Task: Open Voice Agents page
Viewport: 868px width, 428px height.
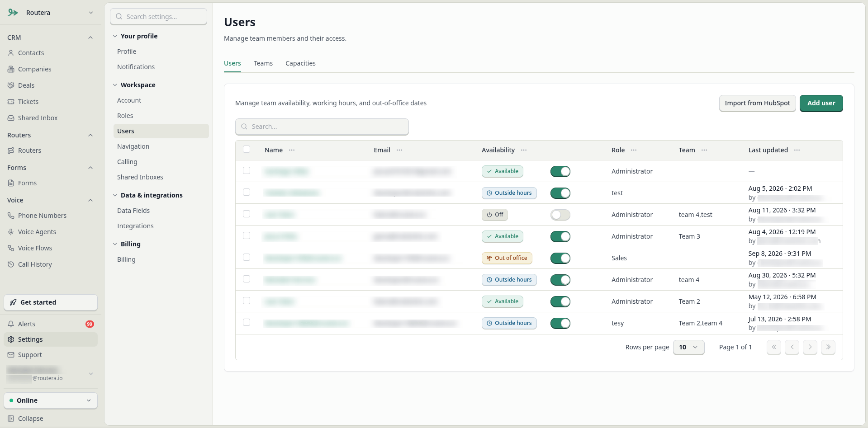Action: point(37,232)
